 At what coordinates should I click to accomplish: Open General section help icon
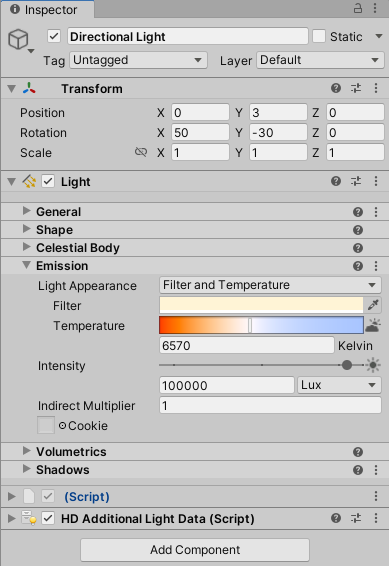click(358, 212)
